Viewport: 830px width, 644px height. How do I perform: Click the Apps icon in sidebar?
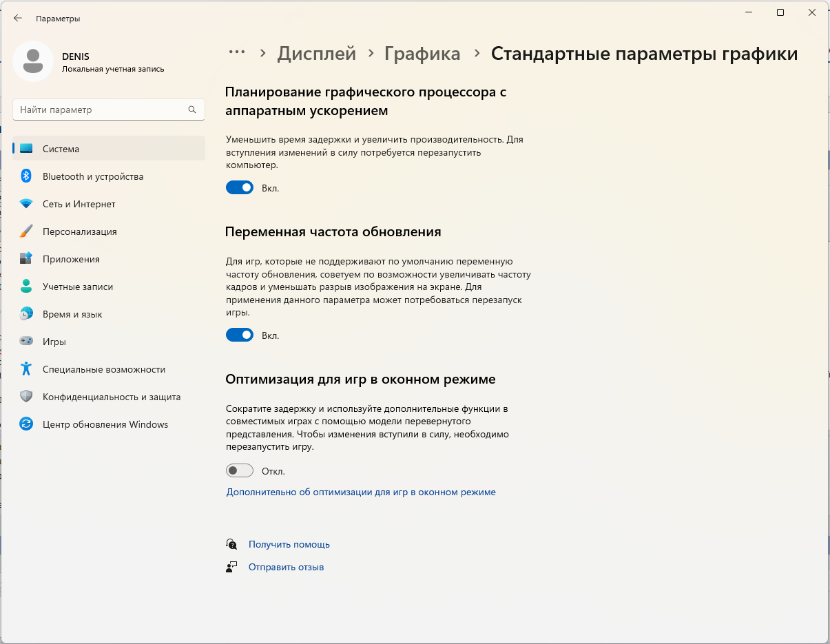[26, 259]
